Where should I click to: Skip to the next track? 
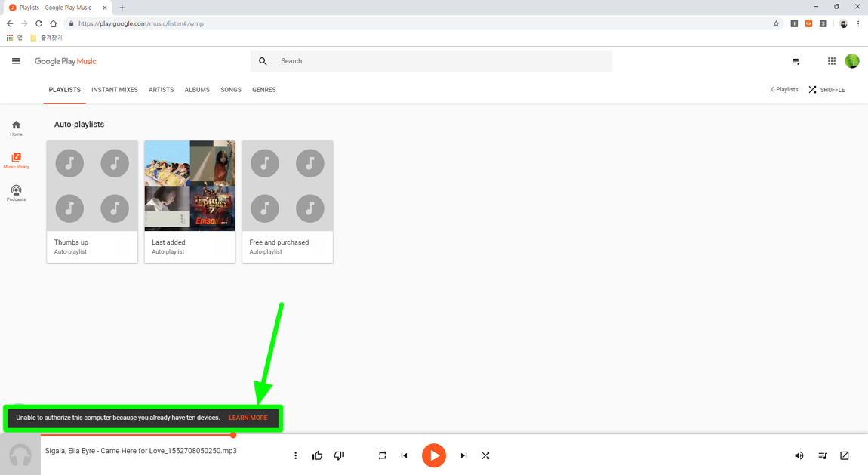(x=463, y=455)
